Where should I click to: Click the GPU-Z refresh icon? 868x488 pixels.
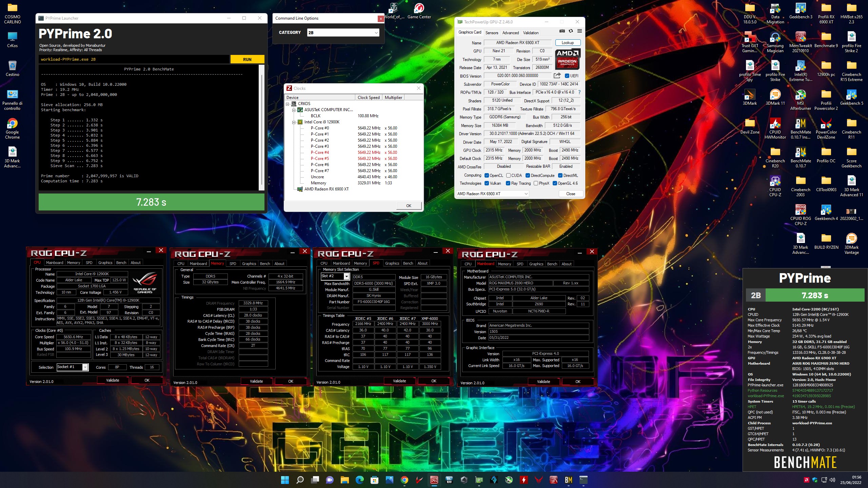(571, 31)
